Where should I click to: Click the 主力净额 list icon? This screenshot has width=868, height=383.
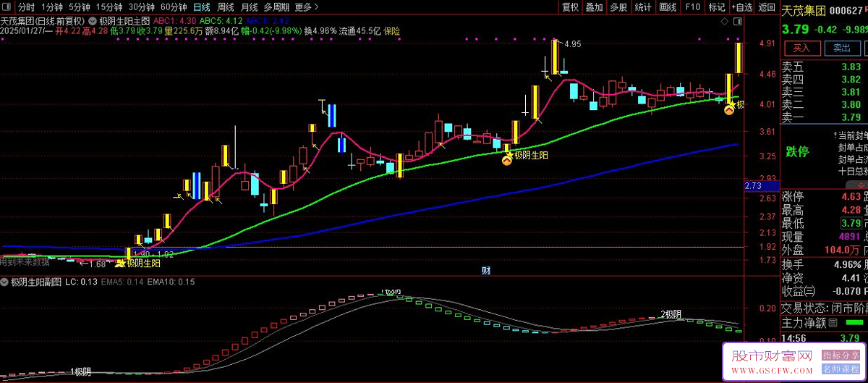pyautogui.click(x=832, y=323)
